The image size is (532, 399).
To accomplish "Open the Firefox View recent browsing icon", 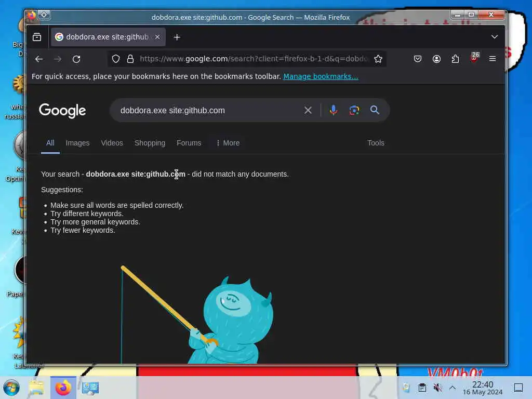I will click(x=37, y=37).
